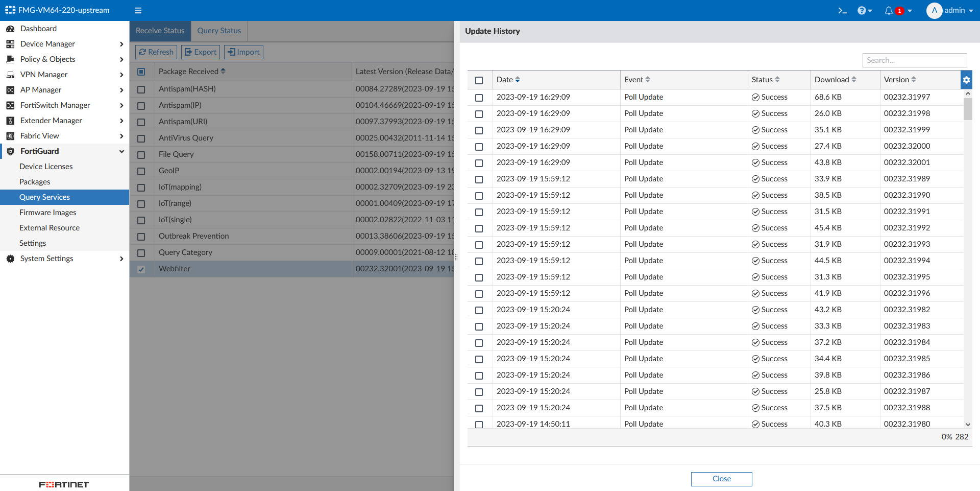This screenshot has width=980, height=491.
Task: Collapse the sidebar with the hamburger icon
Action: (138, 10)
